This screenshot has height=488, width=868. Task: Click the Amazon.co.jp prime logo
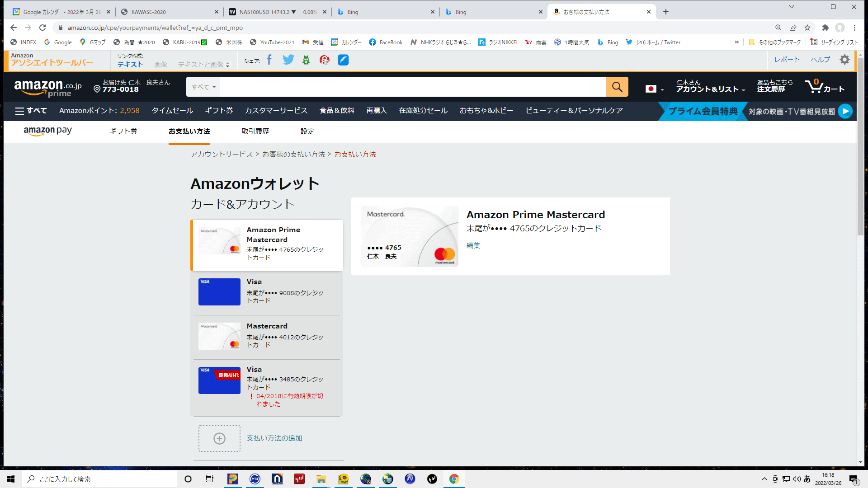[x=48, y=88]
